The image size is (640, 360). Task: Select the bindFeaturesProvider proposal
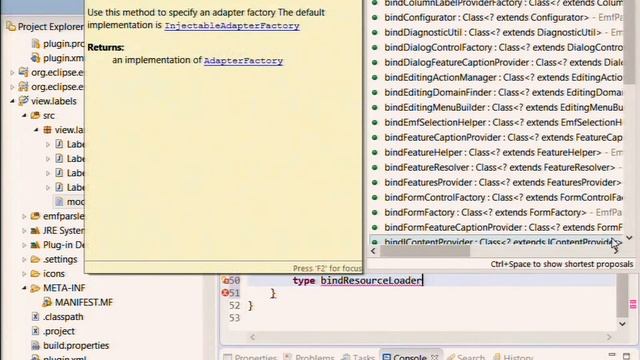click(497, 182)
